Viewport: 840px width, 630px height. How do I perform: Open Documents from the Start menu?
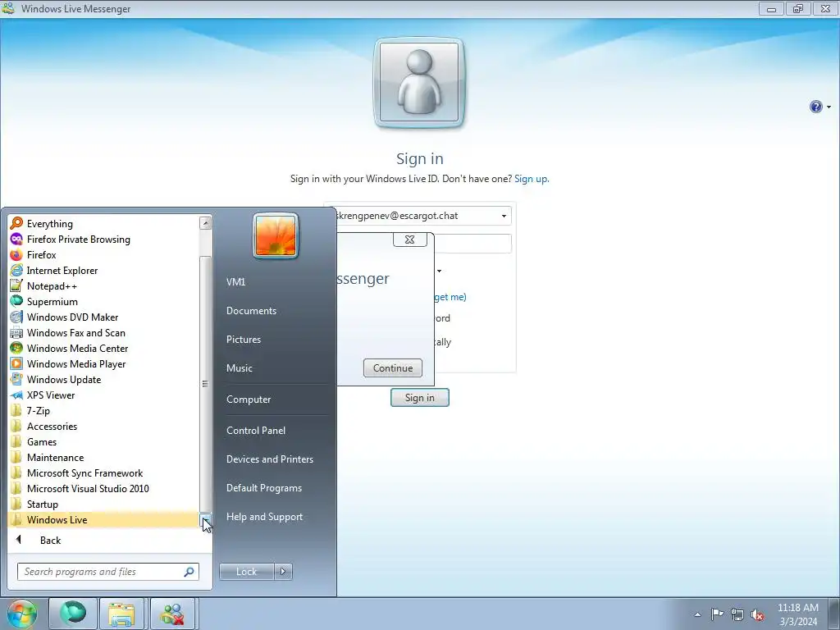pos(251,311)
